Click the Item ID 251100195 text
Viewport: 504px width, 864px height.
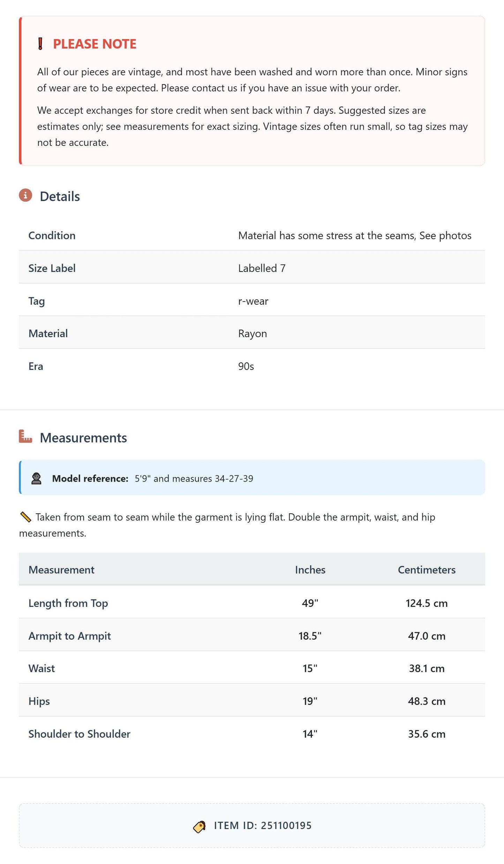point(263,826)
